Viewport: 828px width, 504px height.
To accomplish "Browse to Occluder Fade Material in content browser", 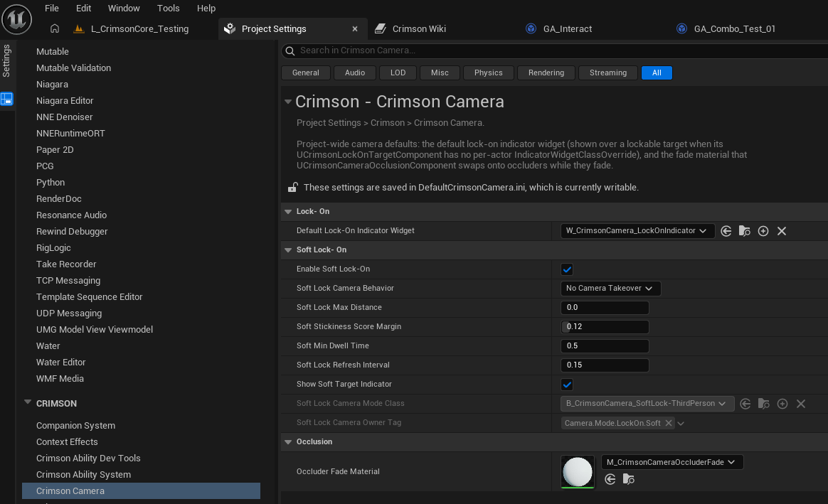I will click(x=628, y=479).
